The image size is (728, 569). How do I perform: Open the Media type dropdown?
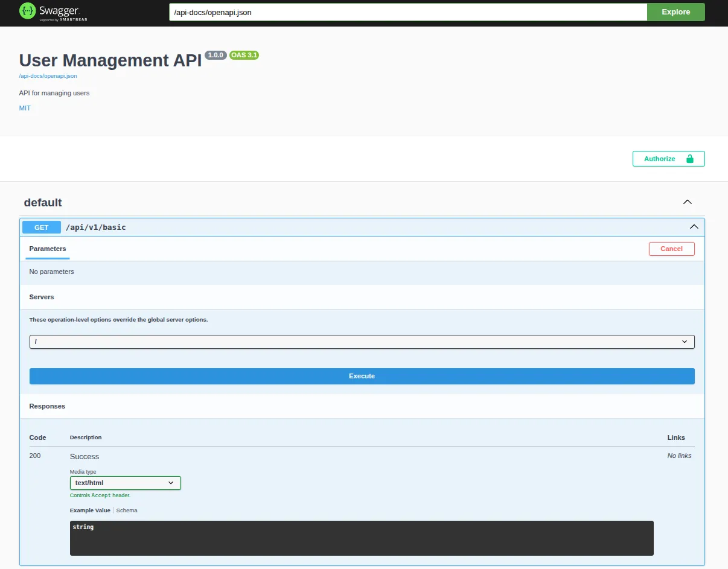(x=125, y=483)
